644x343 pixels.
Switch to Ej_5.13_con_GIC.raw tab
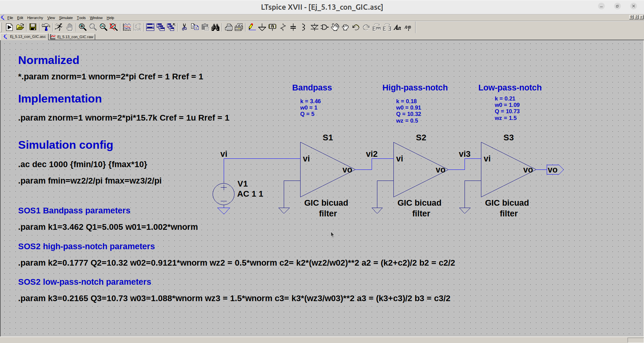tap(72, 37)
